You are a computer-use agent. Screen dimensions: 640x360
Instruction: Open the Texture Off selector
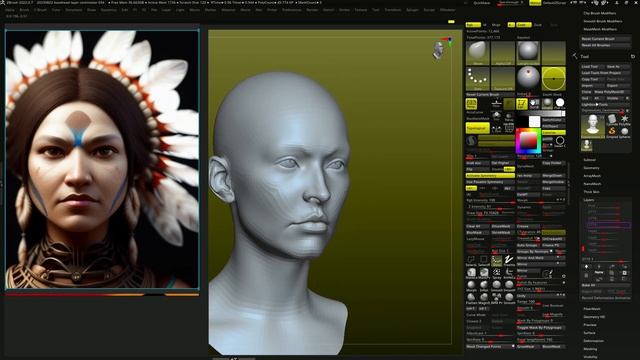[x=503, y=78]
